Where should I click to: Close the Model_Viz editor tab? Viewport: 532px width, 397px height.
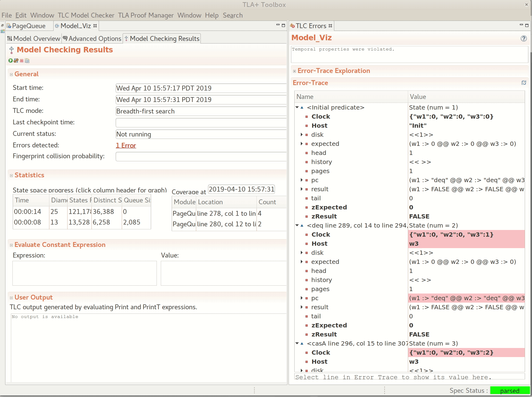95,26
